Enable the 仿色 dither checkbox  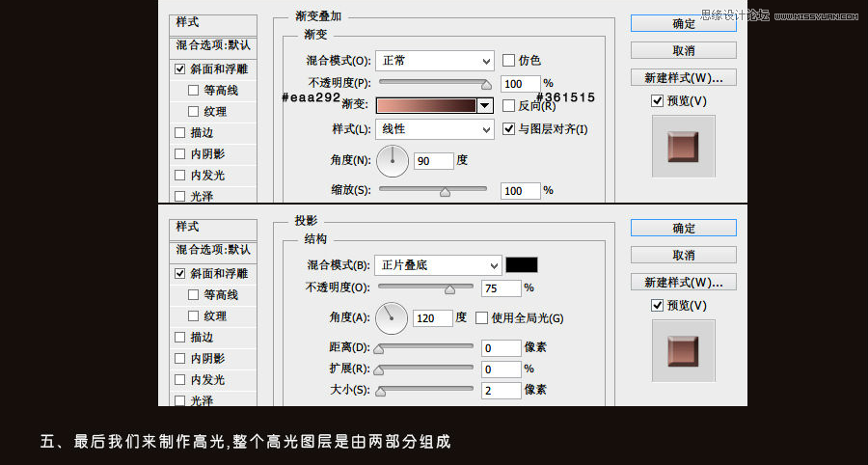pos(508,60)
